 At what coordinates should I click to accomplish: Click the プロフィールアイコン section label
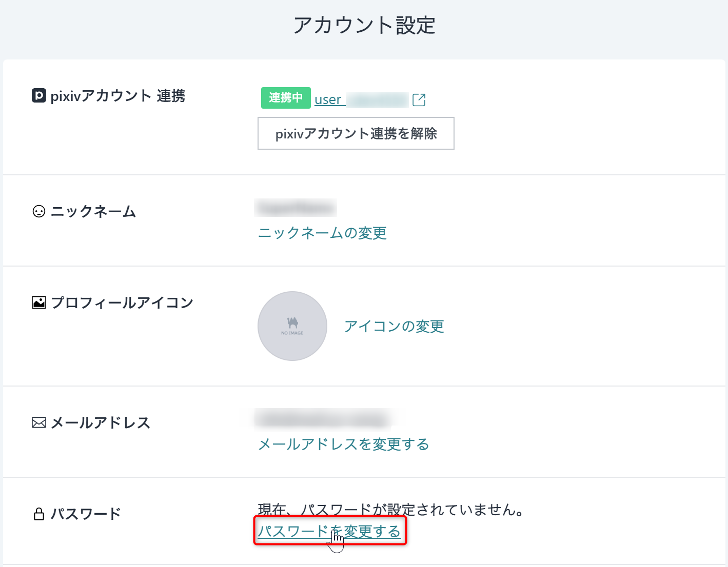[122, 302]
